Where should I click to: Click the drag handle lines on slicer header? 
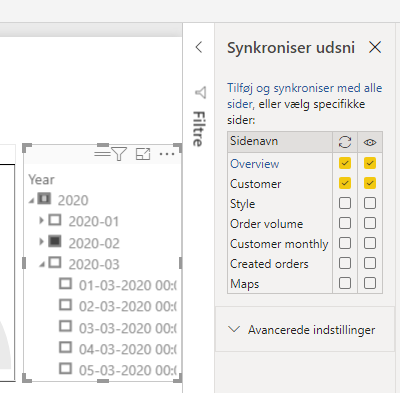click(x=102, y=154)
